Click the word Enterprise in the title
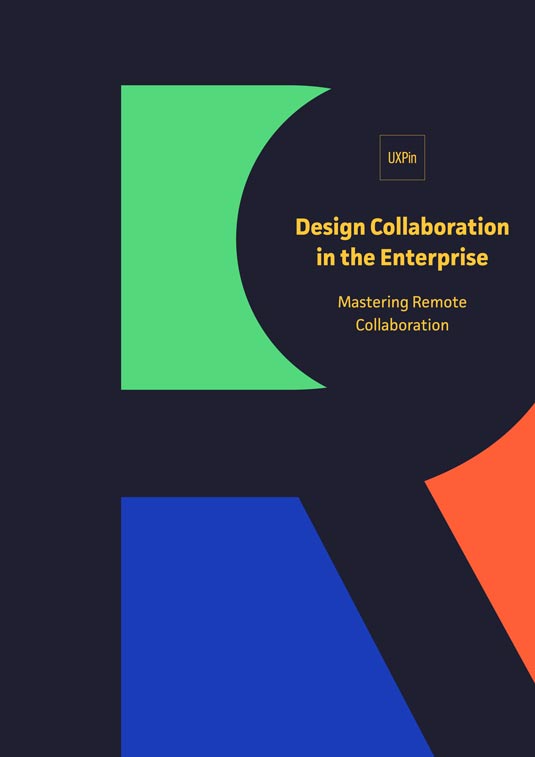Viewport: 535px width, 757px height. click(434, 257)
